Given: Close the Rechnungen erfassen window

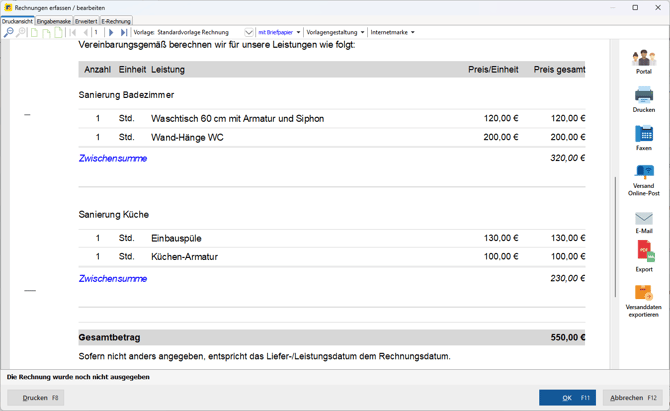Looking at the screenshot, I should point(658,8).
